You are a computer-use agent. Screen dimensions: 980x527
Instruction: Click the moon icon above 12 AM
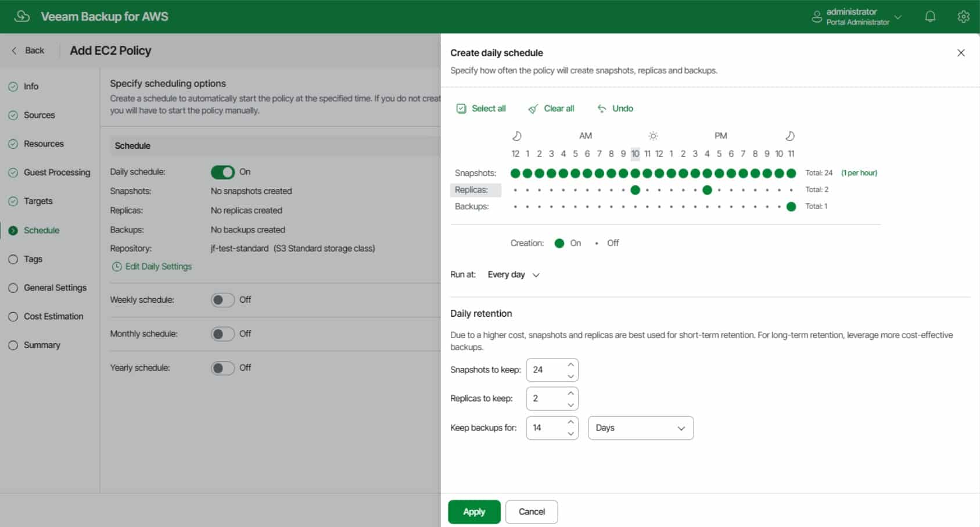pos(516,136)
